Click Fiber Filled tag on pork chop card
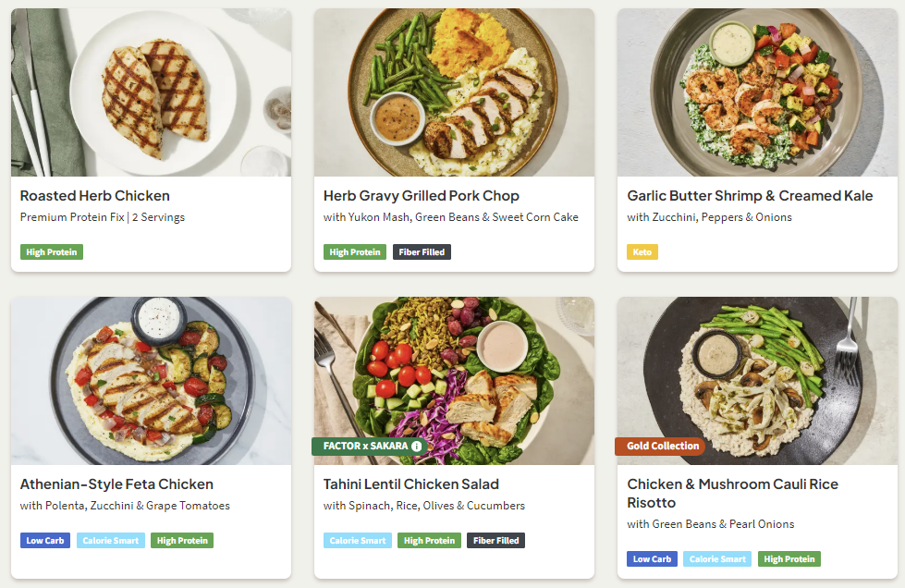The image size is (905, 588). coord(422,252)
